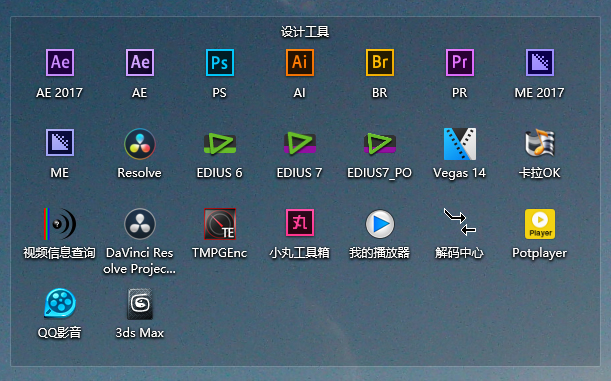
Task: Open the 解码中心 arrows icon
Action: point(459,222)
